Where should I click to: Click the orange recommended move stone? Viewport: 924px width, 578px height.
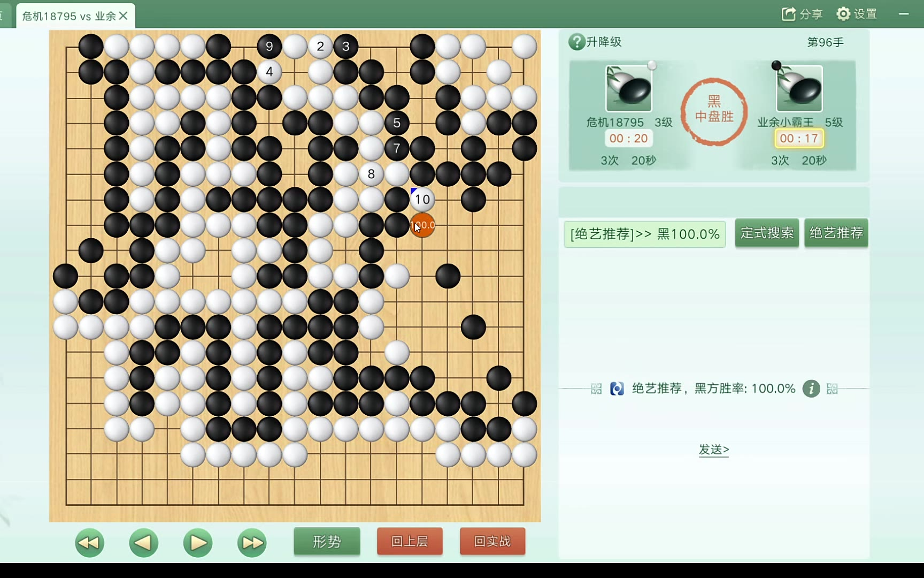pos(422,225)
